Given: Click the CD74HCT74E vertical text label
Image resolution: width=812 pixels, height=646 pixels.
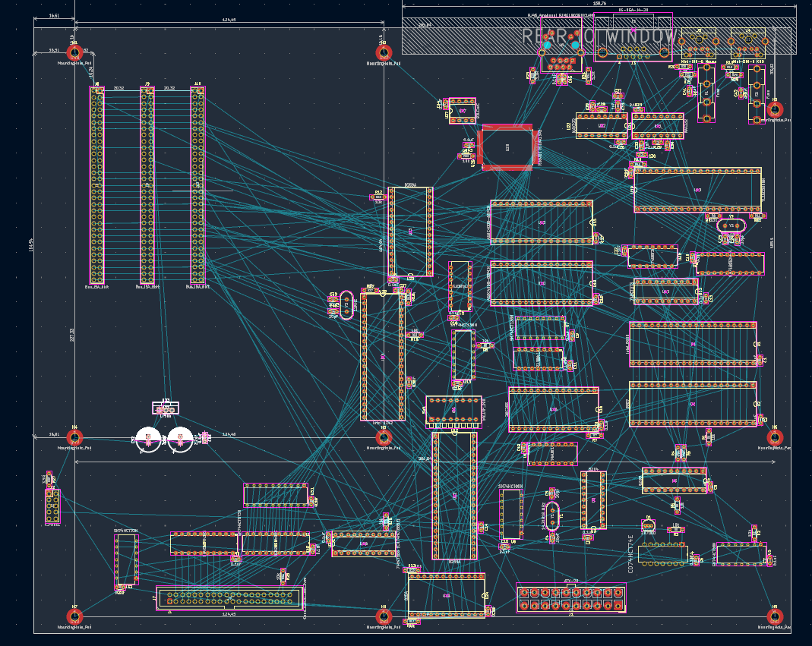Looking at the screenshot, I should pos(630,554).
